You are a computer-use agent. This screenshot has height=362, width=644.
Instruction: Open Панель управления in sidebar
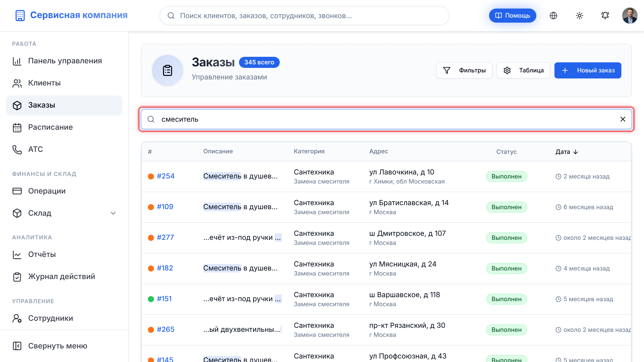pos(64,61)
